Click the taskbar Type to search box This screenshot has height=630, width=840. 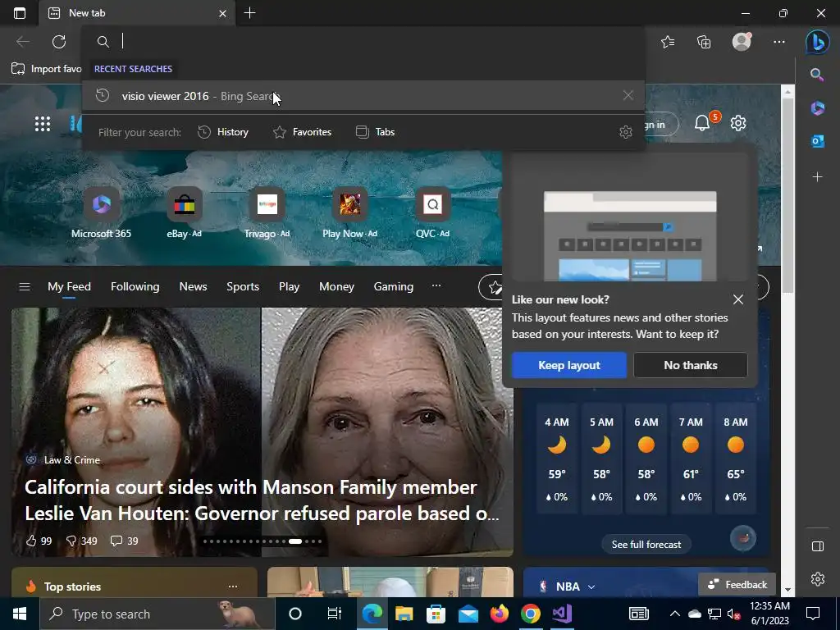click(157, 614)
